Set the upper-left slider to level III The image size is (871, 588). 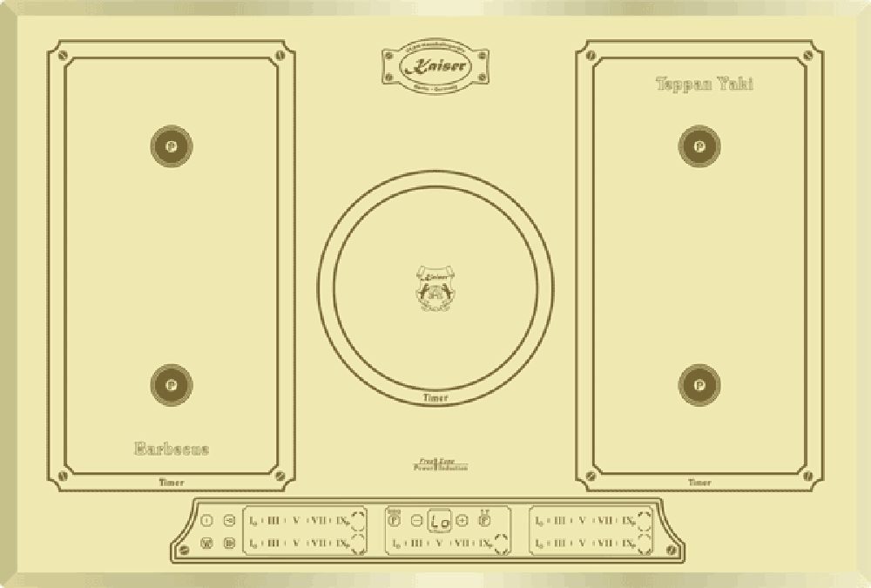tap(273, 521)
